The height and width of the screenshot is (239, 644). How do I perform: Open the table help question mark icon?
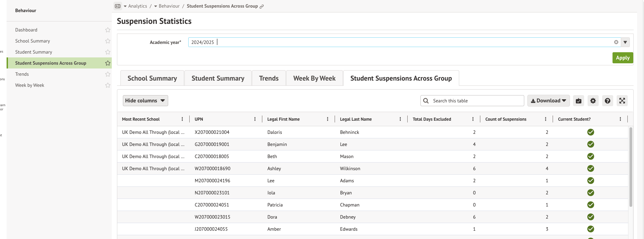coord(607,101)
